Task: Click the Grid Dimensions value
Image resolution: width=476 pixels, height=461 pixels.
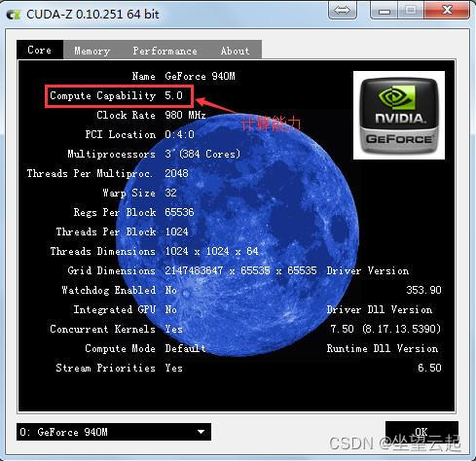Action: tap(240, 270)
